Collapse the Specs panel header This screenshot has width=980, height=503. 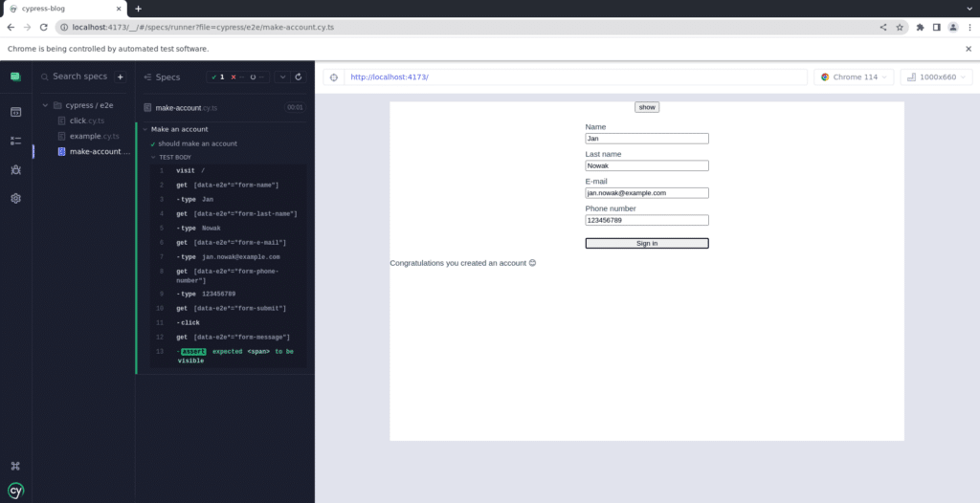tap(162, 77)
